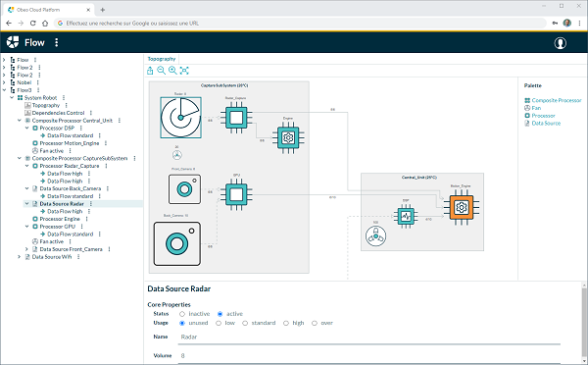The height and width of the screenshot is (365, 588).
Task: Set Usage to over
Action: pos(315,323)
